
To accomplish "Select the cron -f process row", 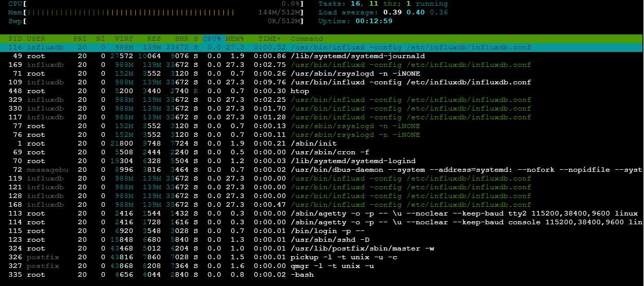I will coord(321,152).
